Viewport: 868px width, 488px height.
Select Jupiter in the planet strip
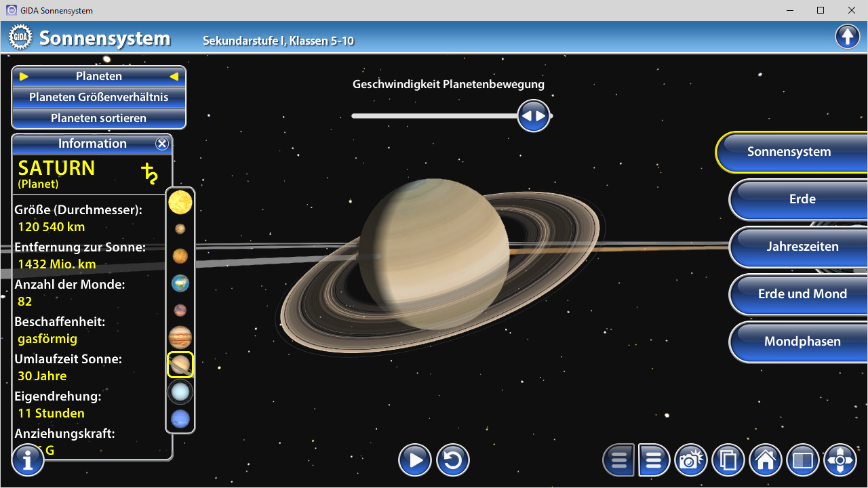click(180, 337)
